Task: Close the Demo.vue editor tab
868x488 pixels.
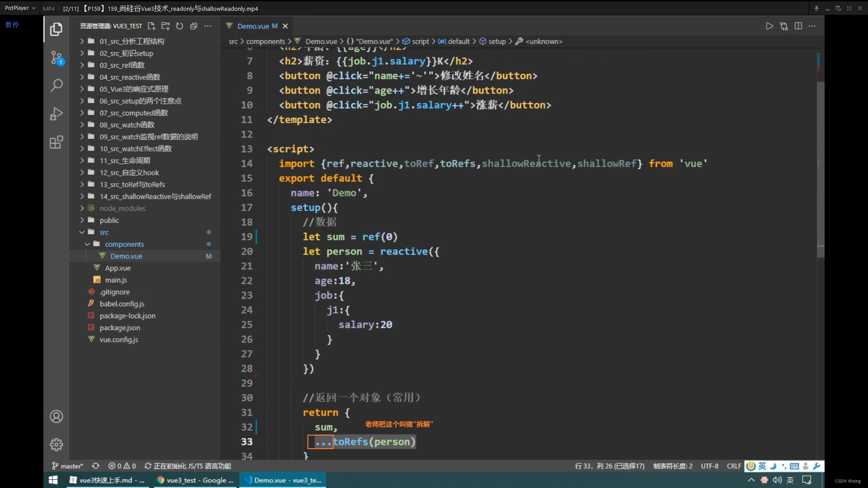Action: [x=285, y=26]
